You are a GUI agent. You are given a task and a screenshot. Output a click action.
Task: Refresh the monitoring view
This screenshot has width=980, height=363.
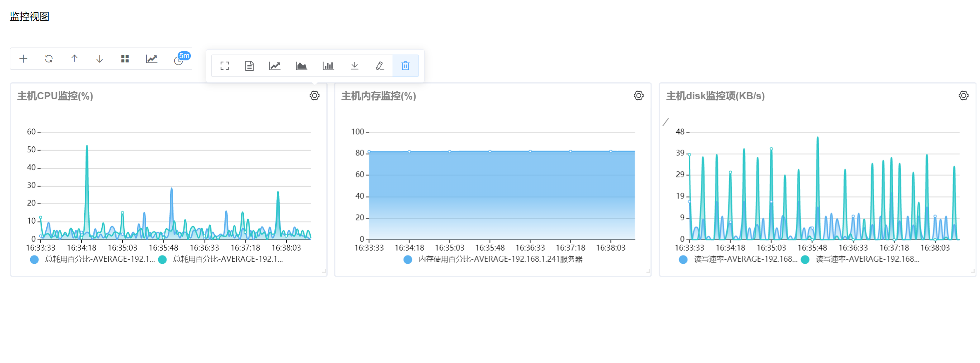[x=49, y=59]
